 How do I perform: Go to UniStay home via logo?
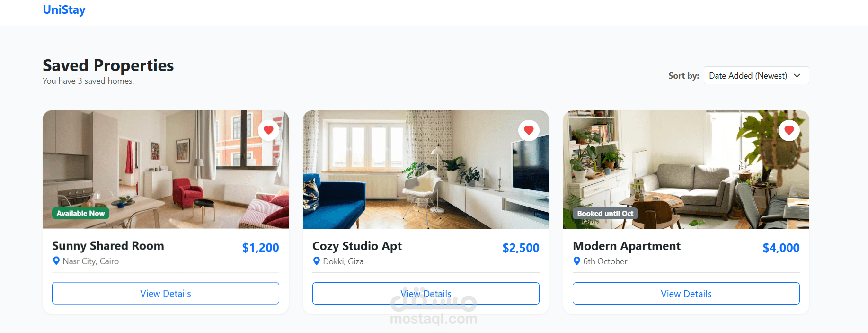click(64, 10)
